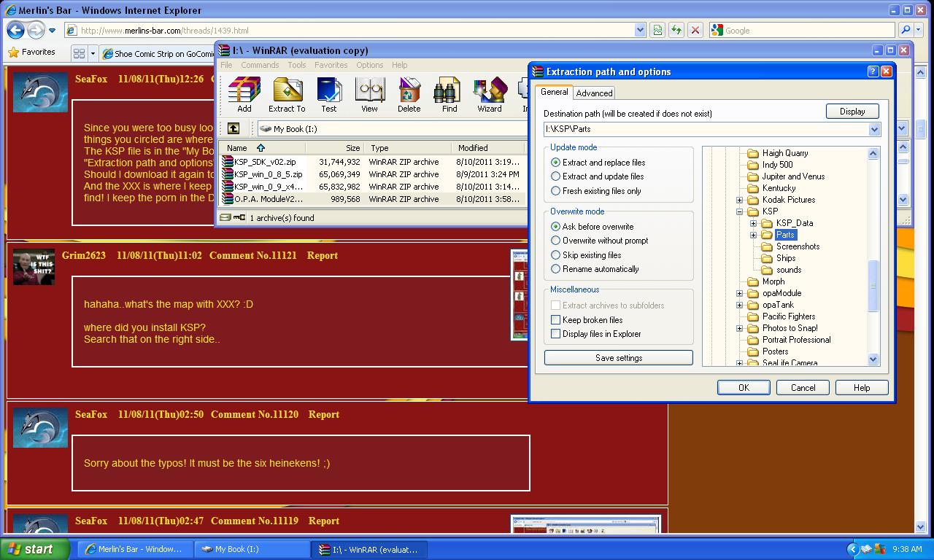The height and width of the screenshot is (560, 934).
Task: Open the screenshot thumbnail in Grim2623's comment
Action: tap(519, 295)
